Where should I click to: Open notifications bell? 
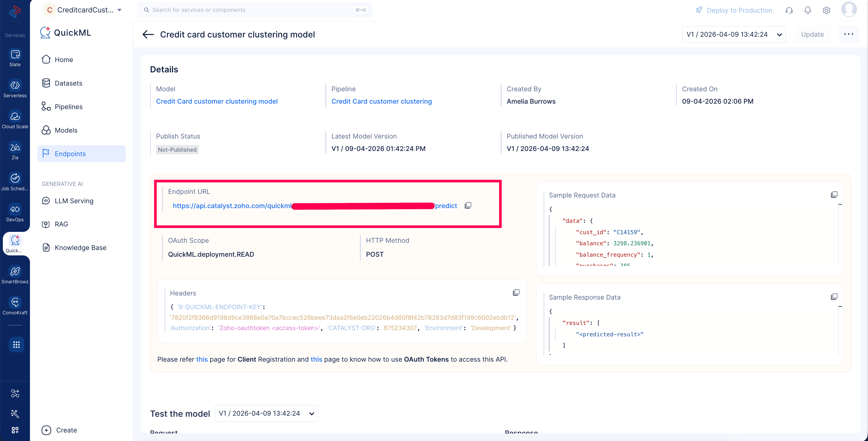tap(808, 10)
